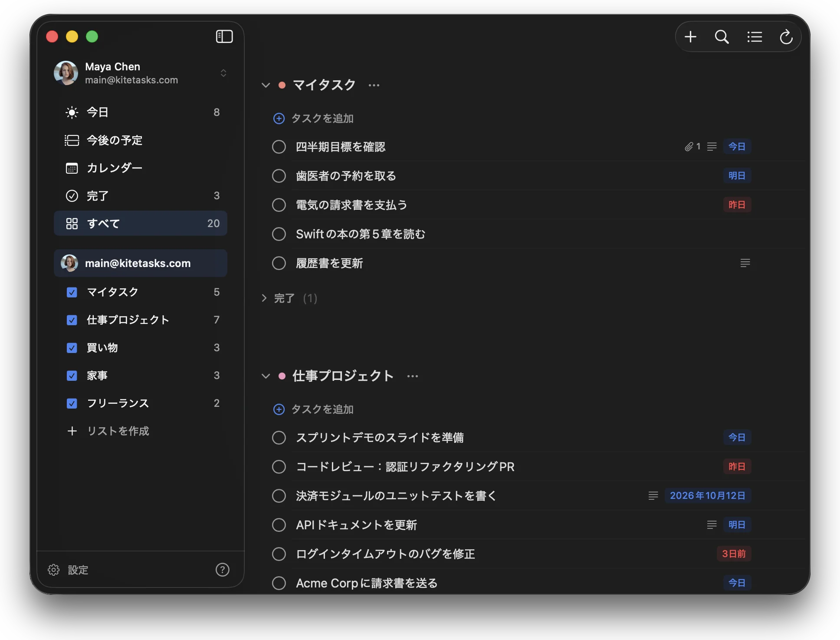Open the マイタスク more options ellipsis

tap(374, 85)
